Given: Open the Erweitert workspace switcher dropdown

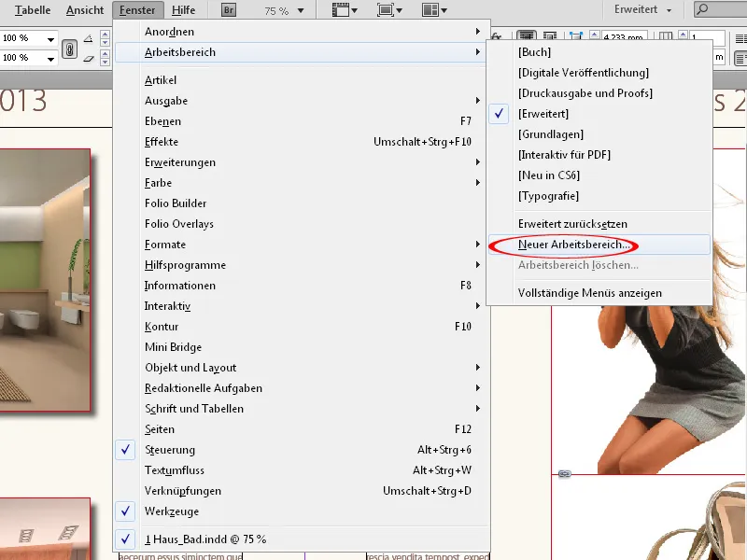Looking at the screenshot, I should click(642, 9).
